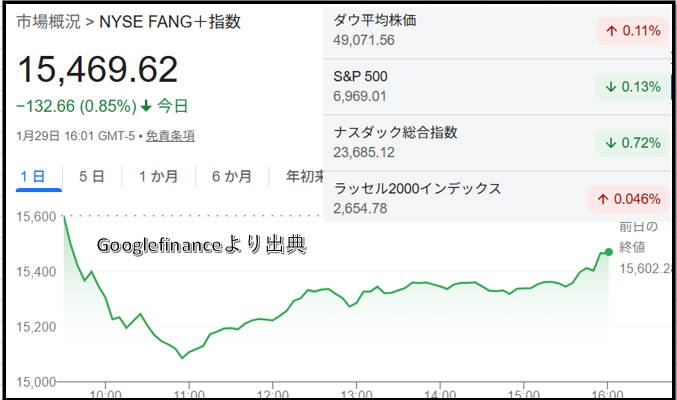Click the 前日の終値 label on the chart

click(639, 235)
